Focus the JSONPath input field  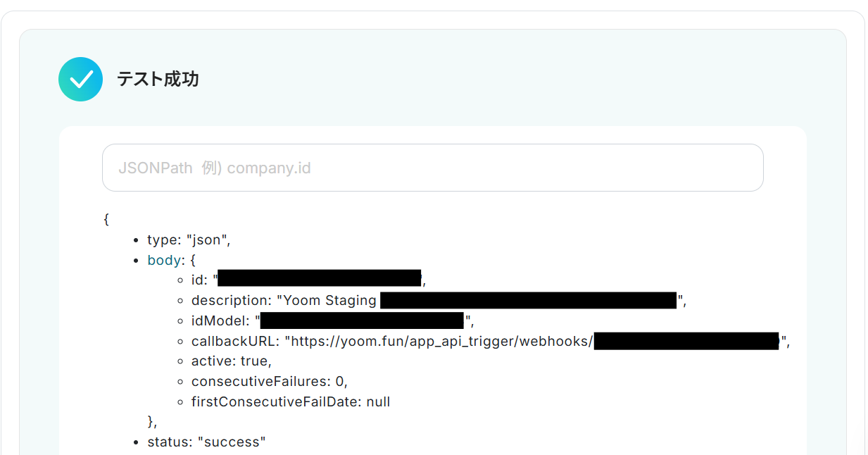432,168
